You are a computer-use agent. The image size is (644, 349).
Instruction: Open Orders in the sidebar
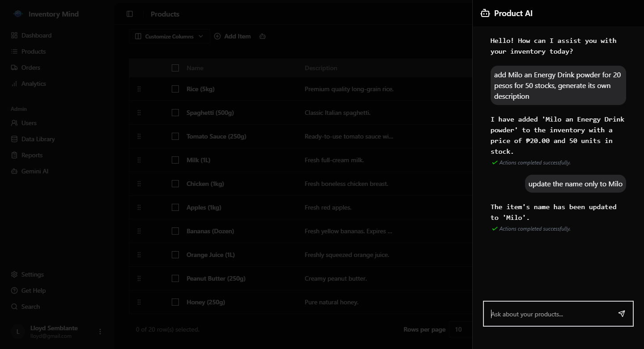pyautogui.click(x=31, y=67)
